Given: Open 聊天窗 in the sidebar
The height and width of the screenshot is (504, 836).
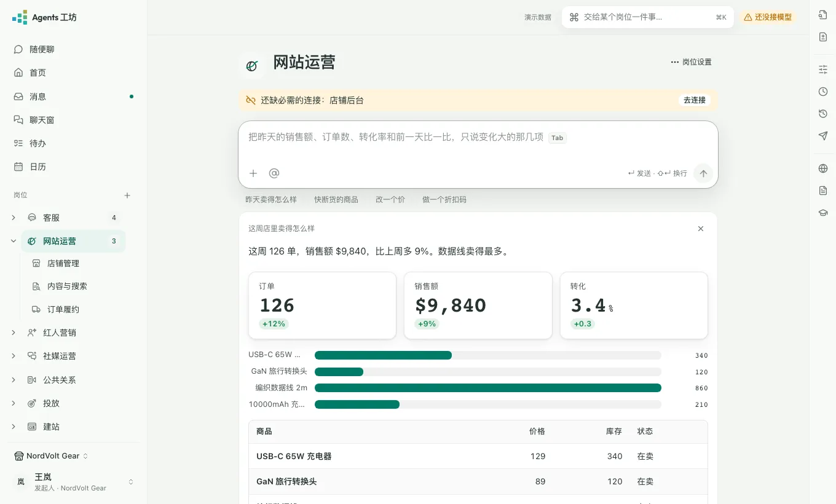Looking at the screenshot, I should click(74, 120).
